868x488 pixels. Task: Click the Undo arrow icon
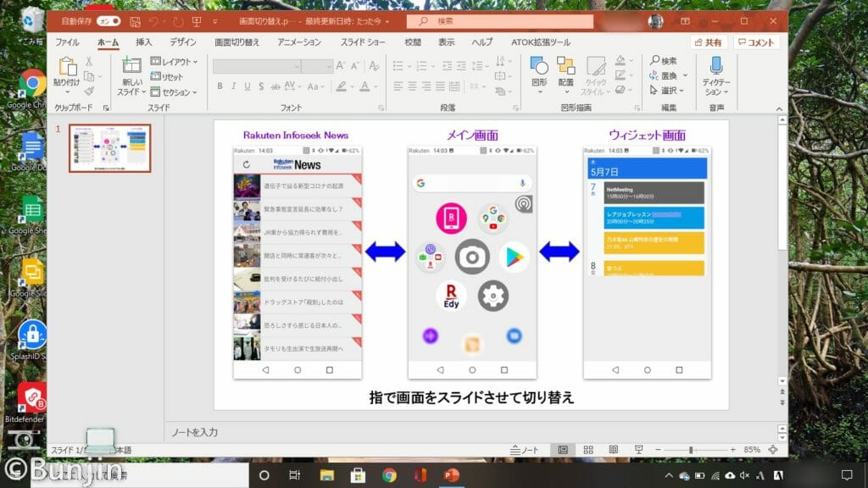coord(154,21)
